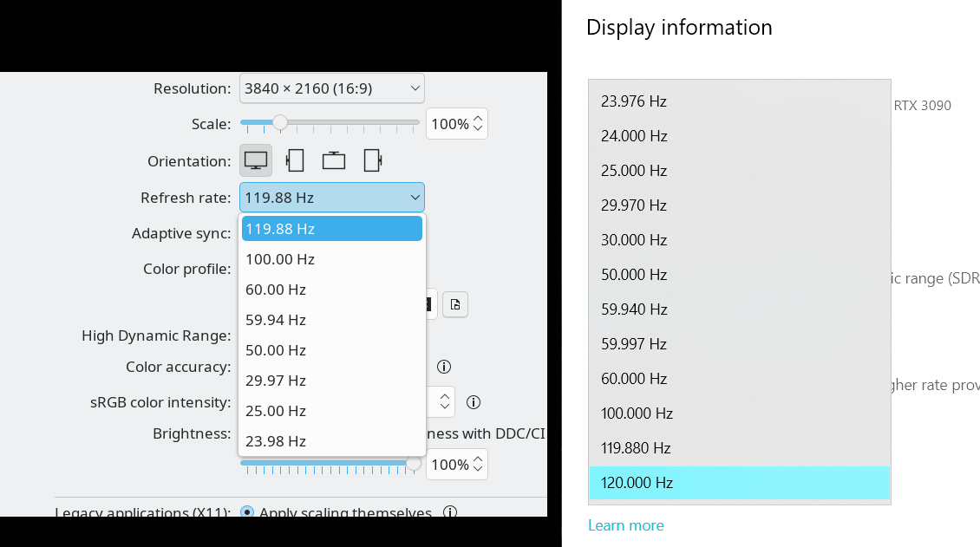980x547 pixels.
Task: Select the upside-down orientation icon
Action: tap(334, 160)
